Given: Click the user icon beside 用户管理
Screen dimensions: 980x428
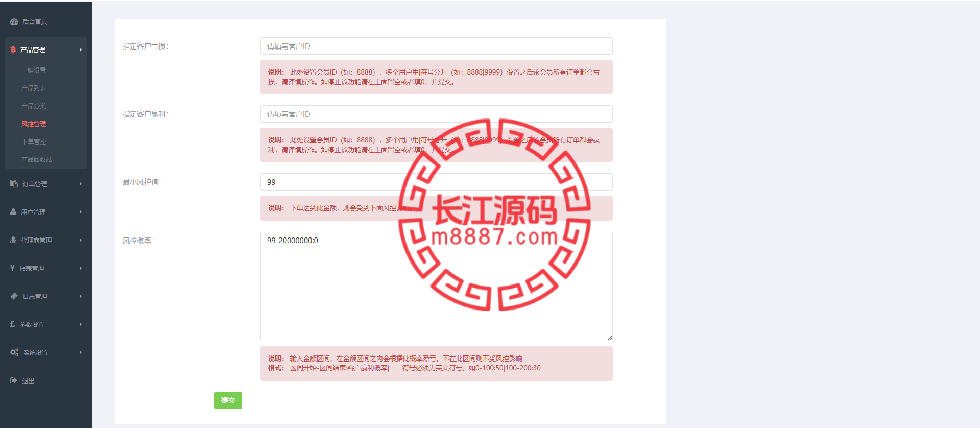Looking at the screenshot, I should tap(13, 212).
